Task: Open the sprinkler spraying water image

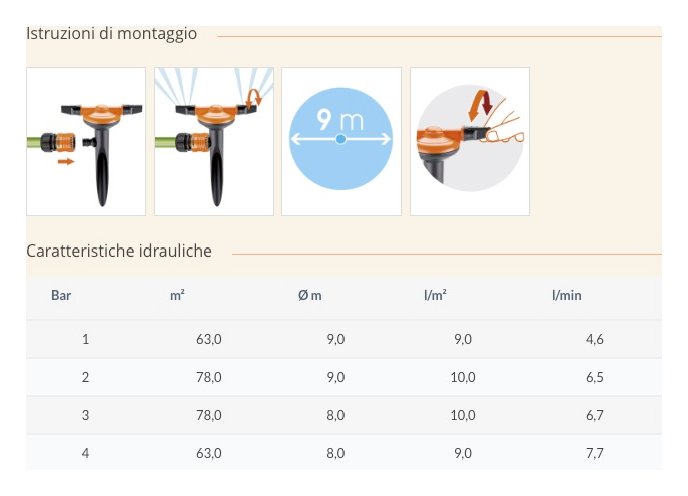Action: [214, 141]
